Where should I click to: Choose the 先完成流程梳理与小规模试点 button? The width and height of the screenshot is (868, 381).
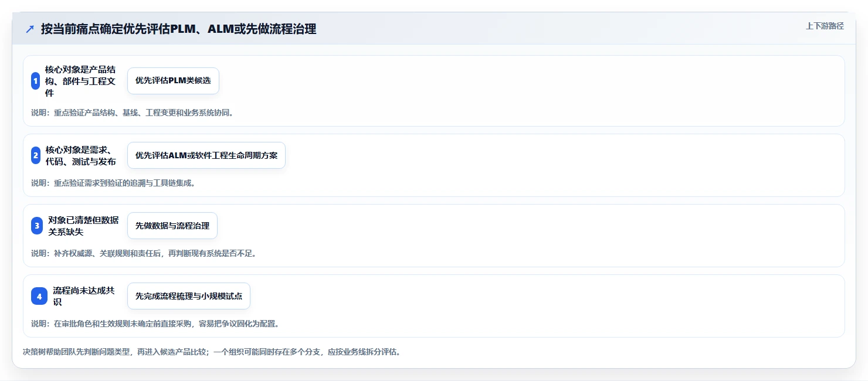coord(189,296)
